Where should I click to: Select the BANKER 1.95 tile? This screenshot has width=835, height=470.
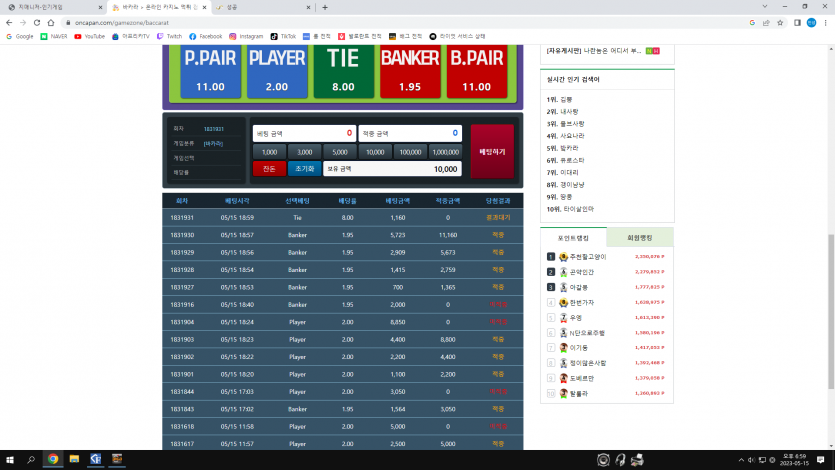click(410, 71)
